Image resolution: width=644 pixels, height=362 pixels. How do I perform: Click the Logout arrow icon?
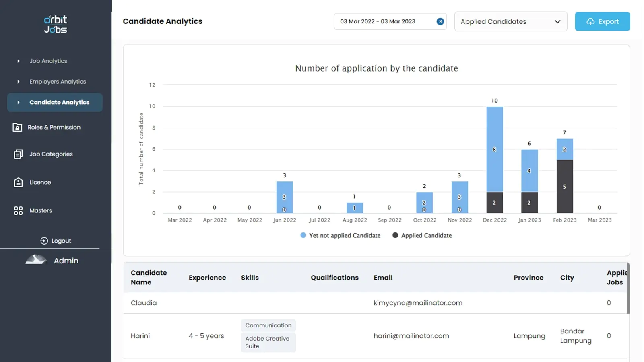[44, 241]
